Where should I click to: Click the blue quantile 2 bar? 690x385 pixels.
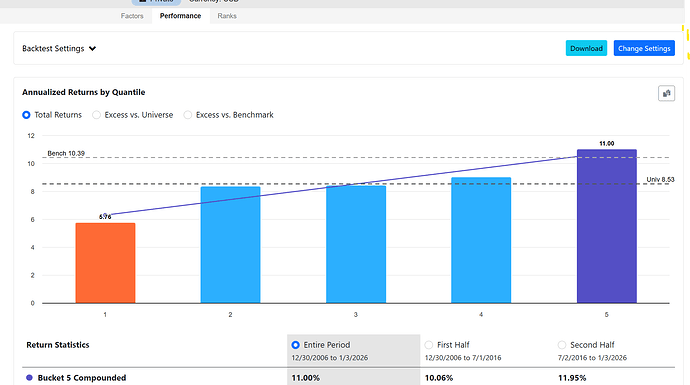point(231,245)
